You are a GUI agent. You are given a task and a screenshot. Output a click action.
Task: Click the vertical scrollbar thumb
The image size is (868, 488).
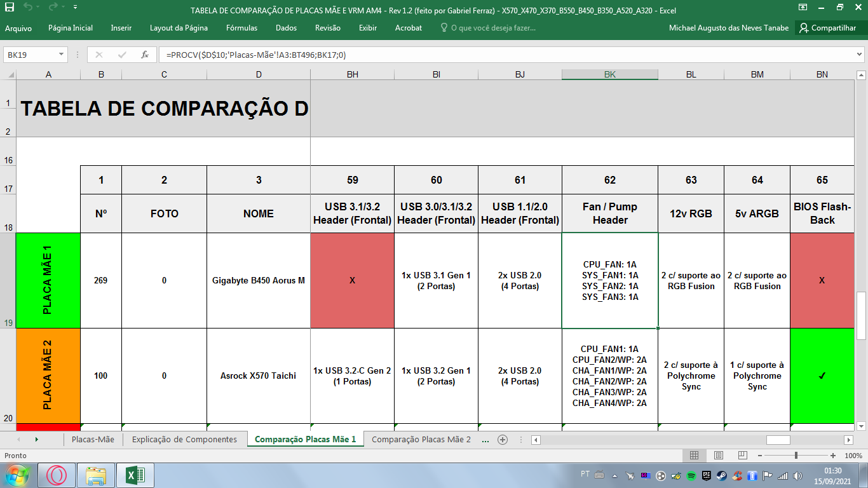[862, 315]
